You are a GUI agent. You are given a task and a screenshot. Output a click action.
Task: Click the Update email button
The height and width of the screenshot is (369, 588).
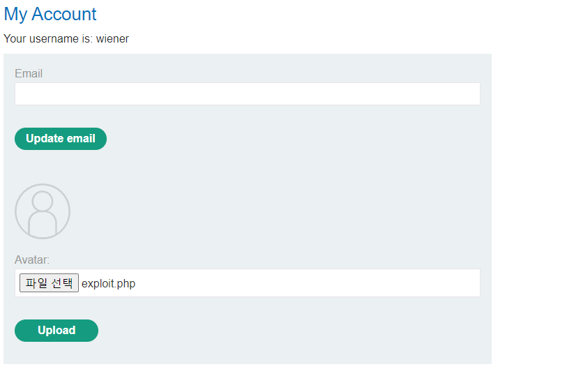click(x=61, y=139)
